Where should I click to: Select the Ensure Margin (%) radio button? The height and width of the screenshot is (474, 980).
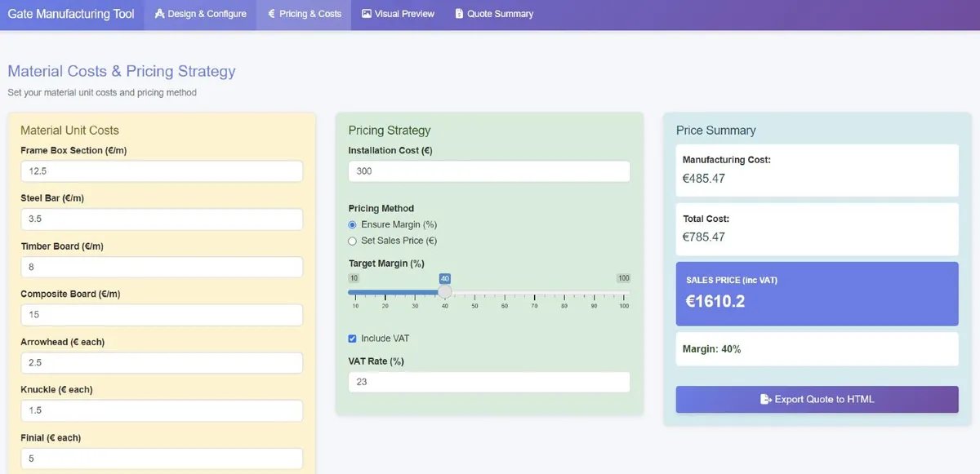[353, 224]
